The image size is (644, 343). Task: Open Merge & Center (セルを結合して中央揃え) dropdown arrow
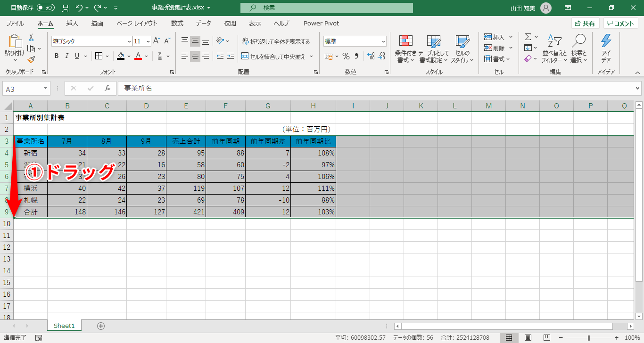[x=311, y=56]
